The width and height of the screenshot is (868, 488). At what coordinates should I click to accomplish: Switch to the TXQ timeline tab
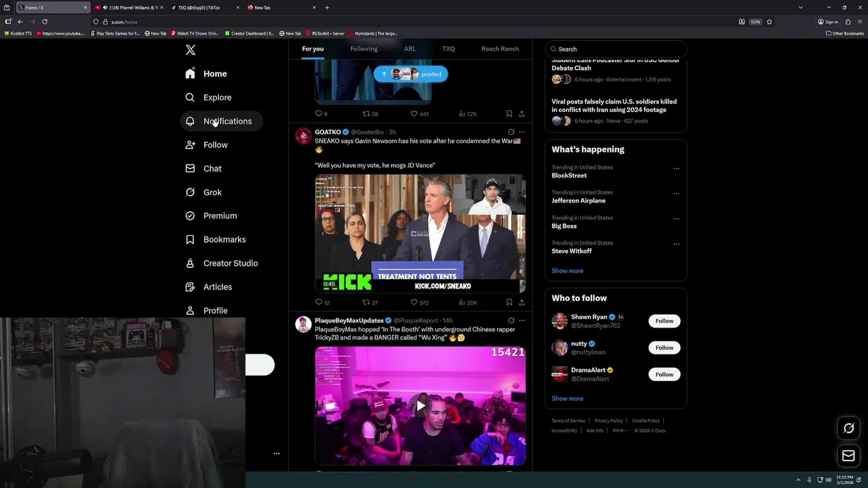[x=448, y=49]
